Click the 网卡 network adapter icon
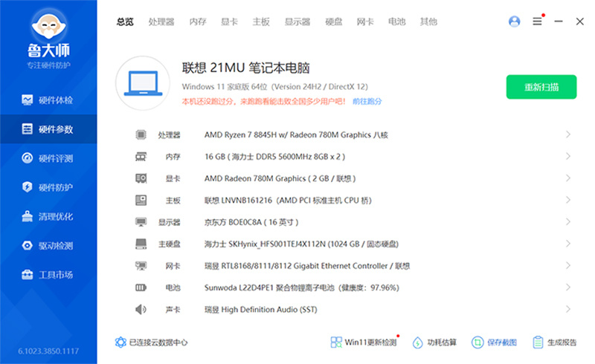 tap(141, 266)
